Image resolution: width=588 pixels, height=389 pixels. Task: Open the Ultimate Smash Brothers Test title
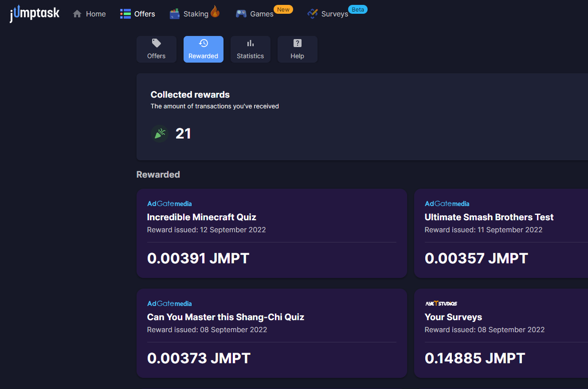pos(489,217)
